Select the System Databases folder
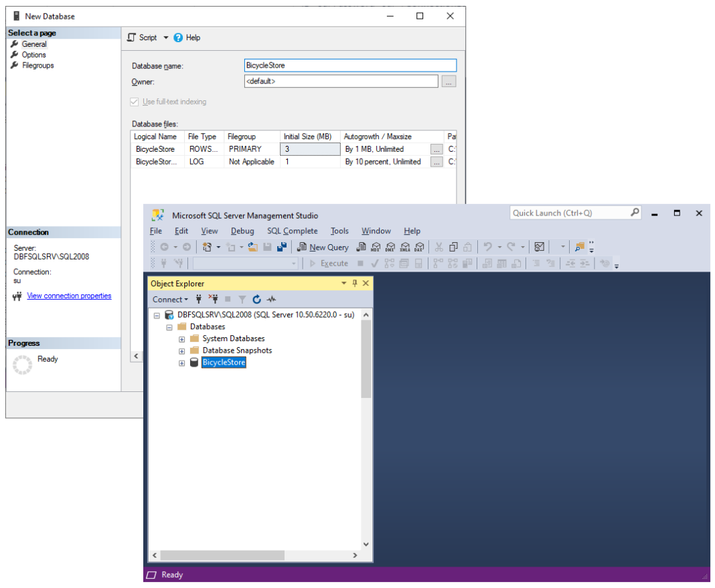 pos(234,338)
